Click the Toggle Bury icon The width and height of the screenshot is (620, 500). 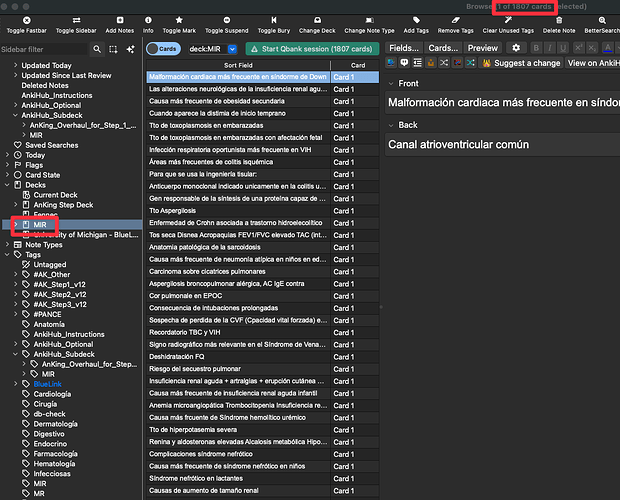click(x=274, y=20)
